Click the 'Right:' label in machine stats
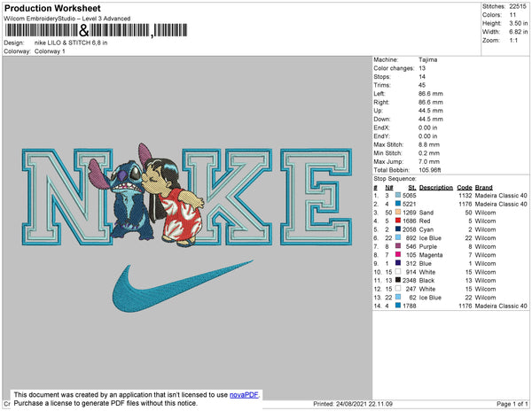Image resolution: width=532 pixels, height=411 pixels. coord(381,102)
